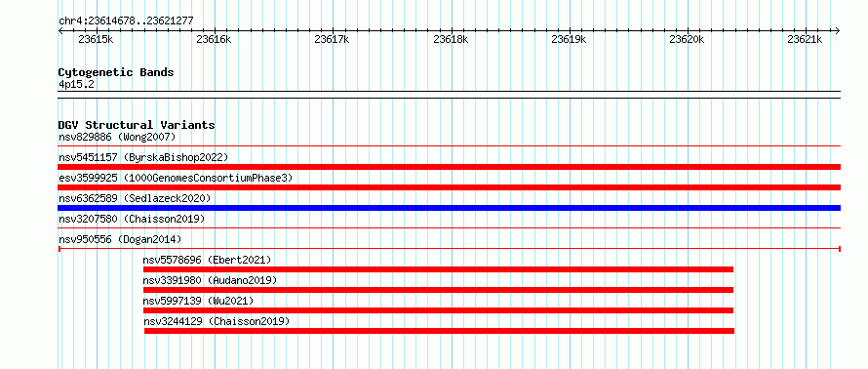Open variant nsv5578696 (Ebert2021) label

(207, 260)
